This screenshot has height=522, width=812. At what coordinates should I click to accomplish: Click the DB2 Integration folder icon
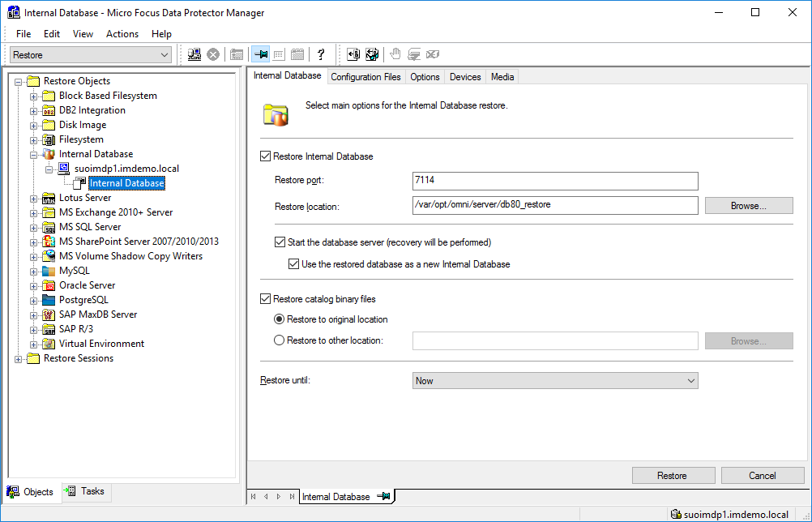pyautogui.click(x=49, y=110)
